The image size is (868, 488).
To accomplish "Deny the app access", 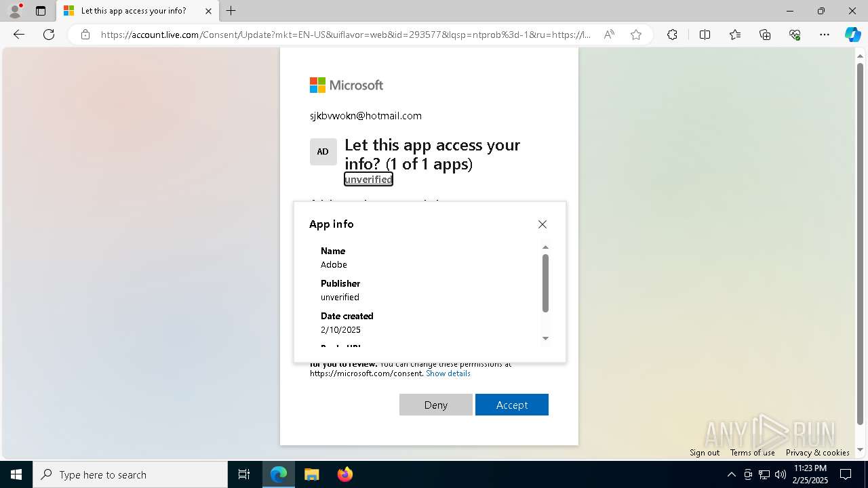I will 436,405.
